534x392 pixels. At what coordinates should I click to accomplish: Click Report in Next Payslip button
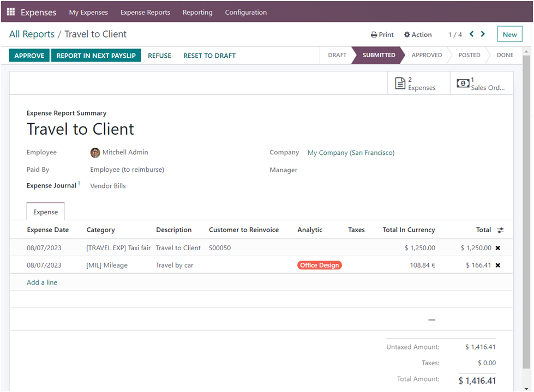tap(96, 56)
